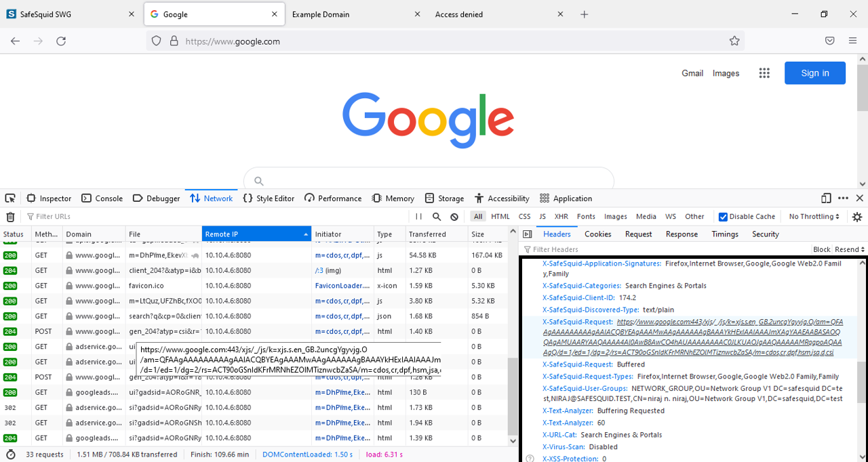
Task: Sort by Remote IP column
Action: coord(256,234)
